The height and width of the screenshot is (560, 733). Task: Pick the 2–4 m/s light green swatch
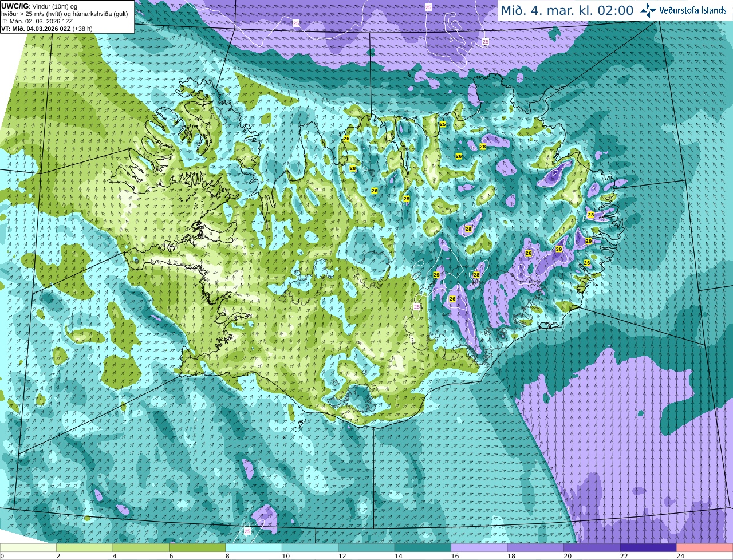tap(85, 548)
